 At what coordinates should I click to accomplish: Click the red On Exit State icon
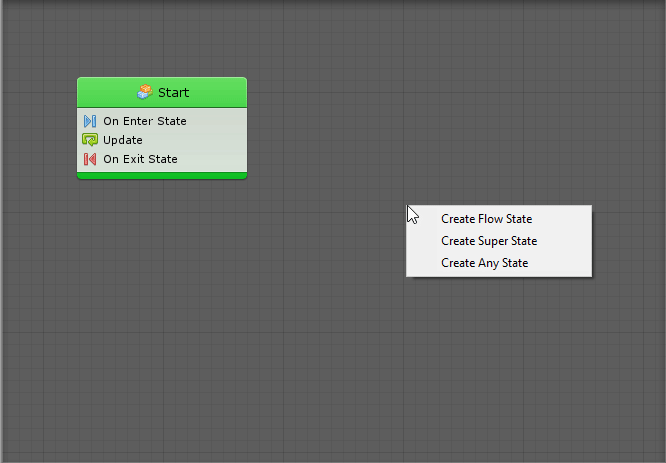click(90, 159)
